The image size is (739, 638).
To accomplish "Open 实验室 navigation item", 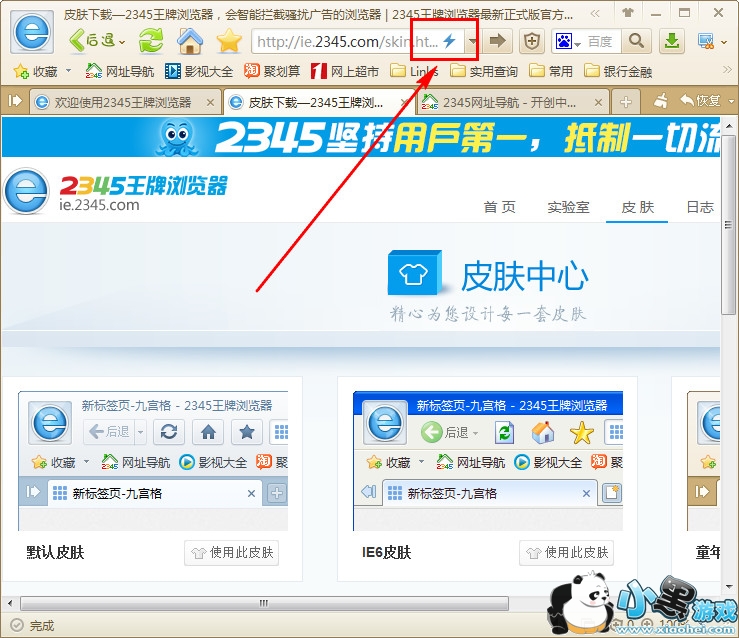I will (568, 207).
